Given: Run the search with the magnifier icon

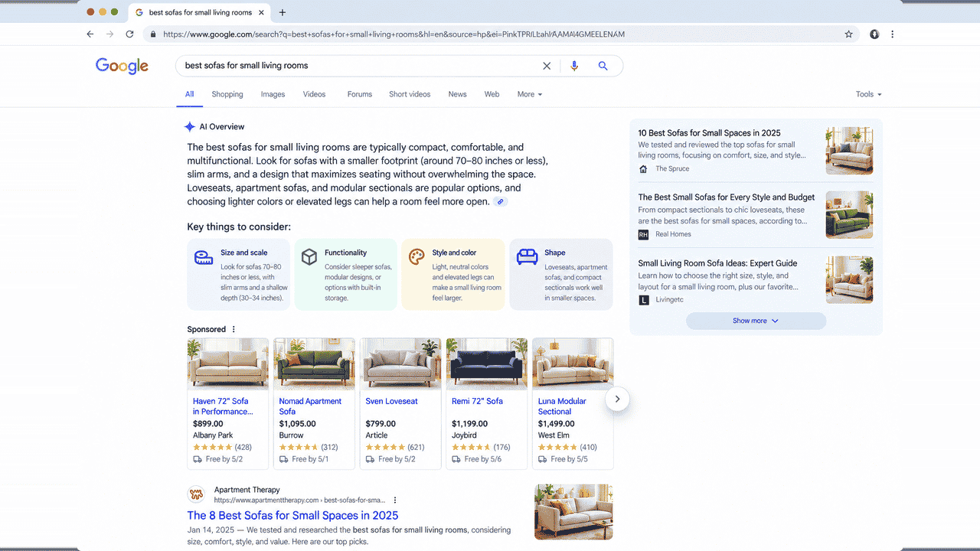Looking at the screenshot, I should pyautogui.click(x=603, y=66).
